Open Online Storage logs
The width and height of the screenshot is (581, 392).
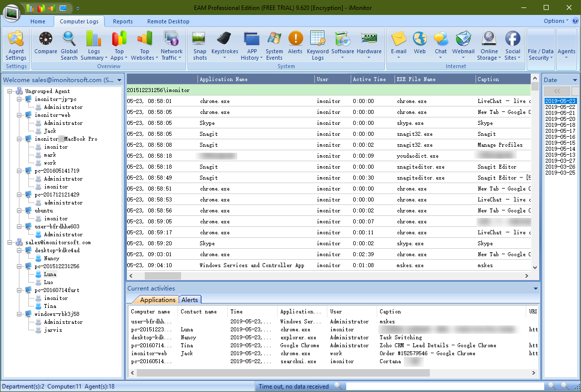pos(489,46)
